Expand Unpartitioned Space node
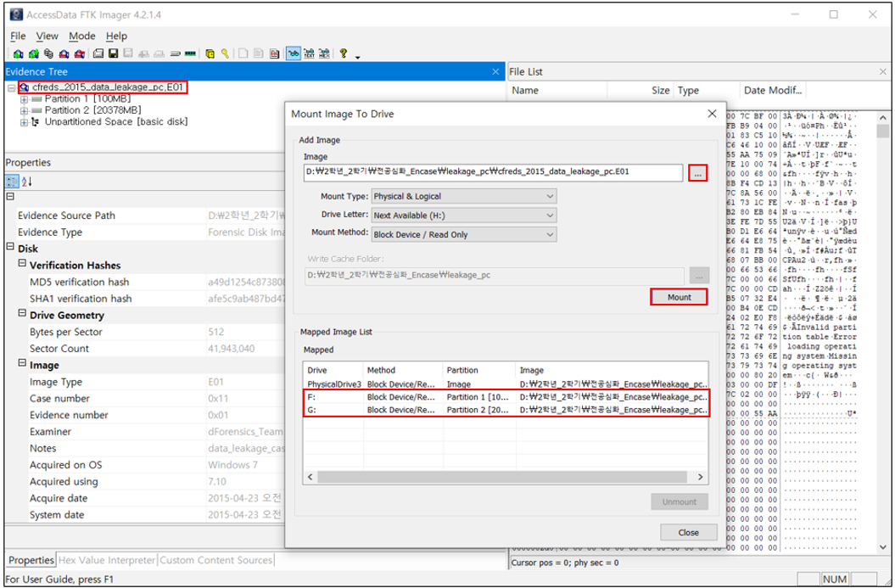Screen dimensions: 895x588 (x=24, y=122)
